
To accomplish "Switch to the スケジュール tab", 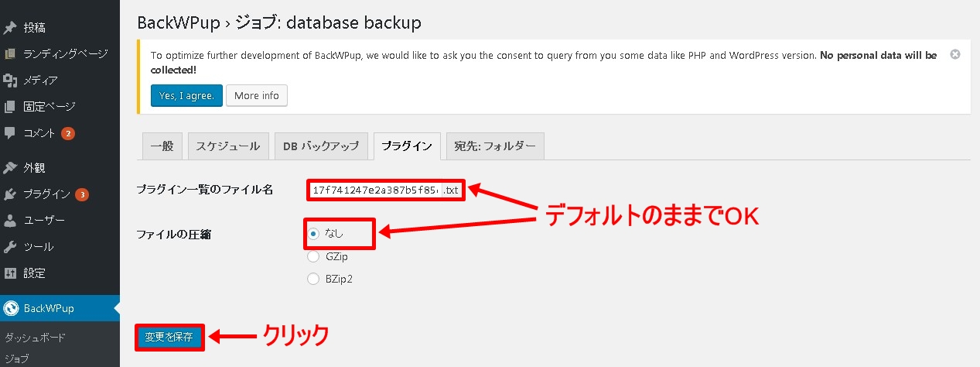I will tap(228, 146).
